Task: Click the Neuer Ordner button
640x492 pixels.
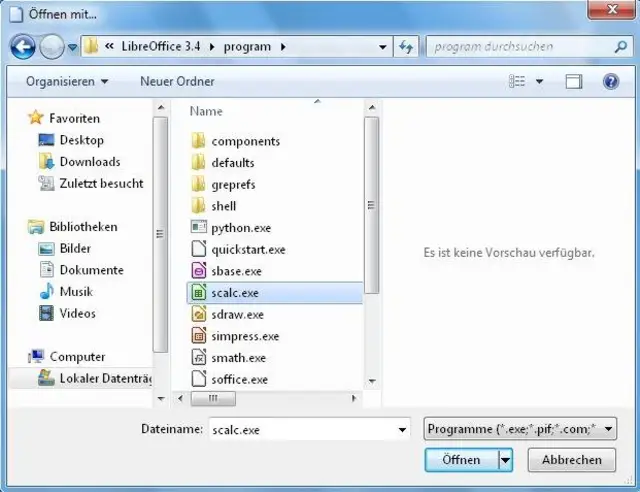Action: click(177, 81)
